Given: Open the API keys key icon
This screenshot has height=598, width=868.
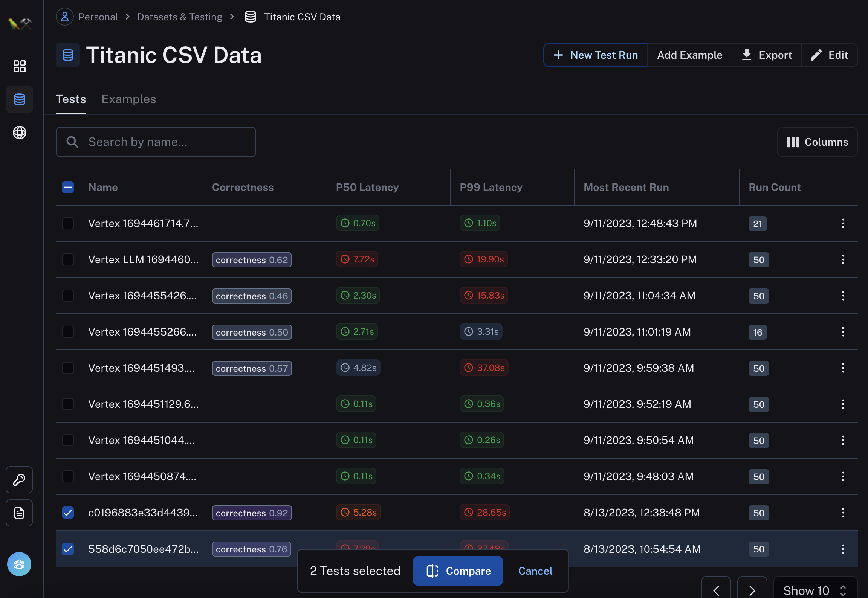Looking at the screenshot, I should pos(19,480).
